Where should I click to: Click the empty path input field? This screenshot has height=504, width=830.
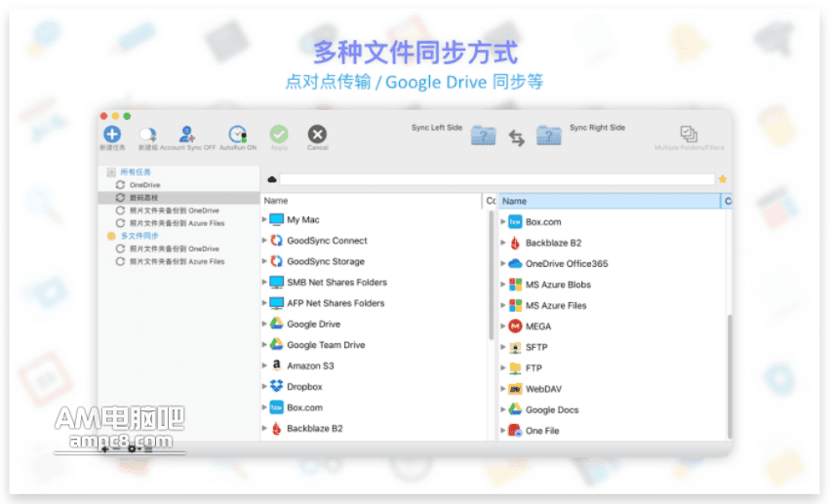point(497,179)
